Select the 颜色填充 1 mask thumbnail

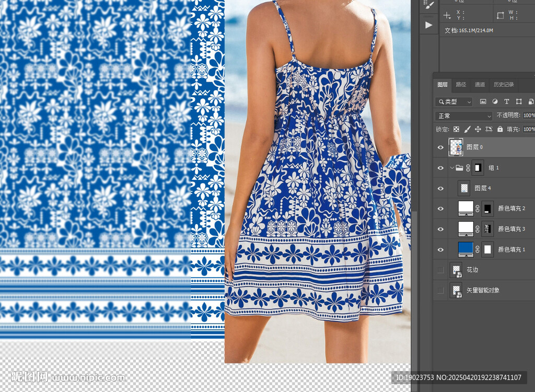487,250
